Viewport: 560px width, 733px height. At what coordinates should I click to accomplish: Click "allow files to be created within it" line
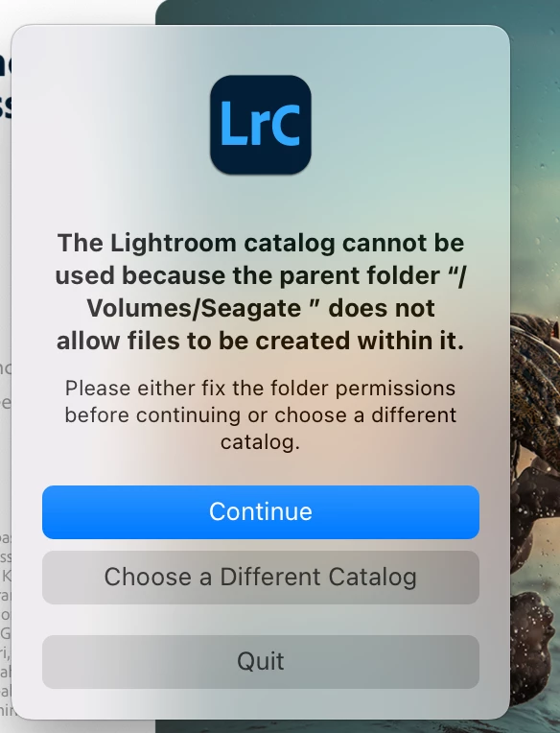click(x=261, y=341)
